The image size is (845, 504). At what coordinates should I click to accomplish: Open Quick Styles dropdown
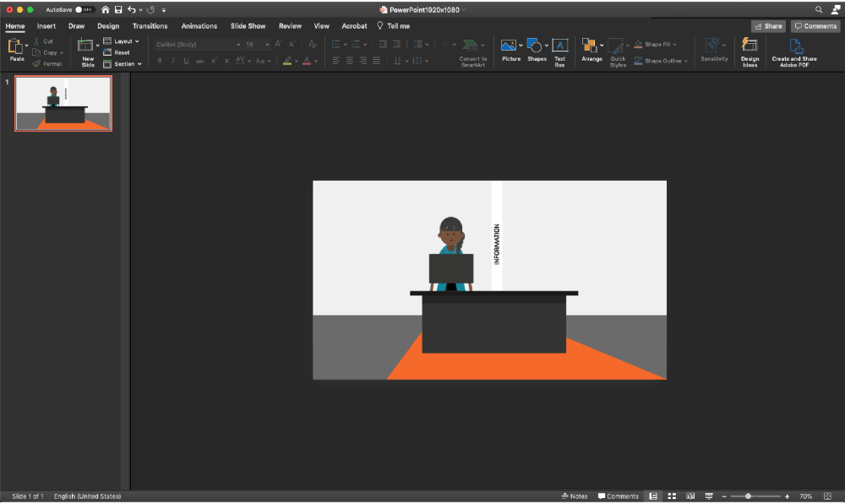point(619,53)
